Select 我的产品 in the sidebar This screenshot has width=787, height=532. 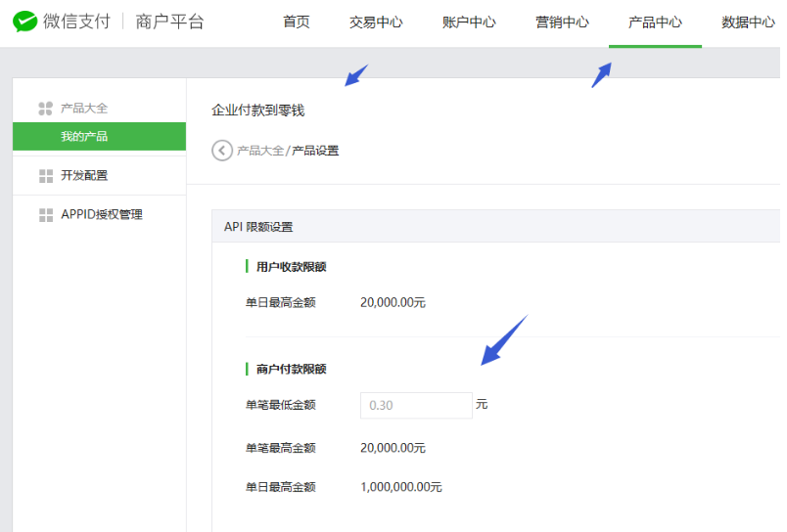coord(84,137)
